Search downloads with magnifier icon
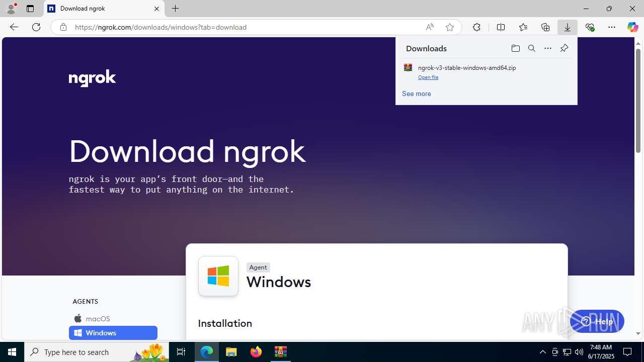Image resolution: width=644 pixels, height=362 pixels. [x=531, y=48]
